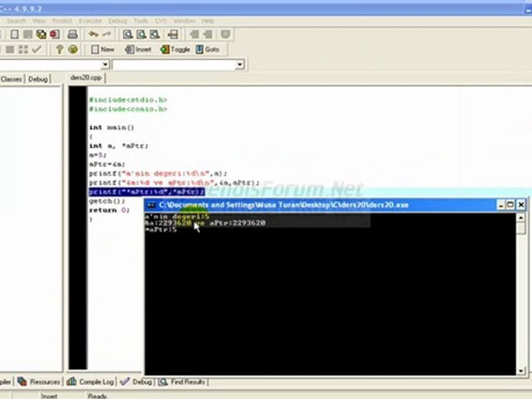The width and height of the screenshot is (532, 399).
Task: Minimize the ders20.exe console window
Action: coord(501,205)
